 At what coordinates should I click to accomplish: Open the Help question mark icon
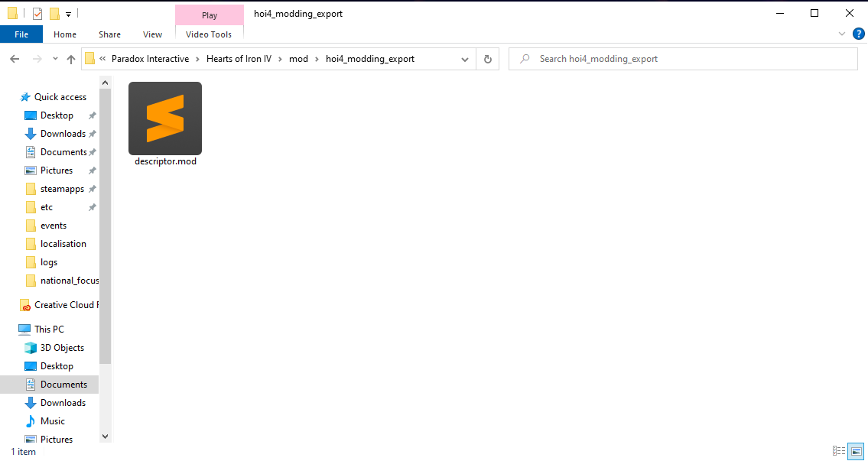click(x=858, y=34)
